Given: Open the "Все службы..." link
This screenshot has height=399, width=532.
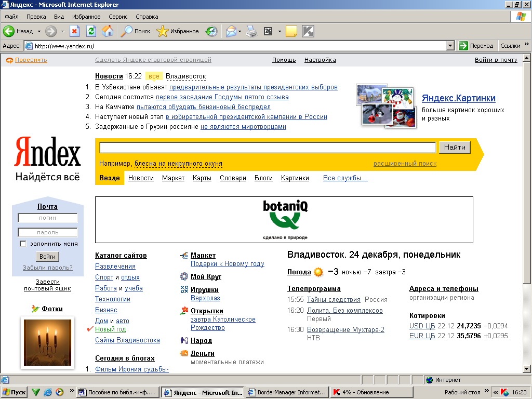Looking at the screenshot, I should pos(345,178).
